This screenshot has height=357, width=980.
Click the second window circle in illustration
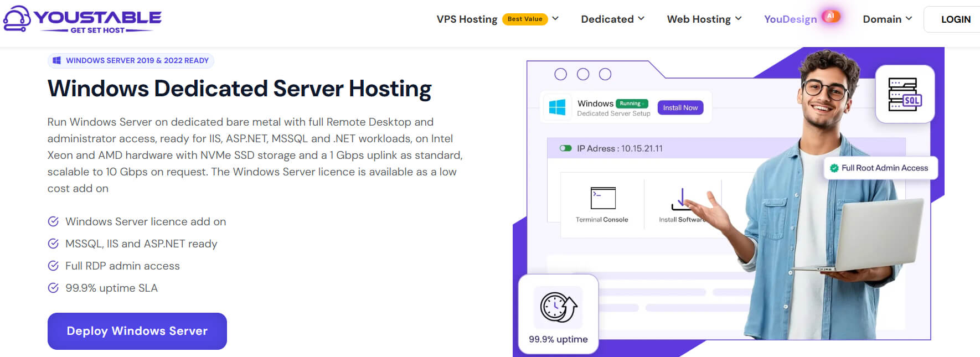[x=583, y=74]
